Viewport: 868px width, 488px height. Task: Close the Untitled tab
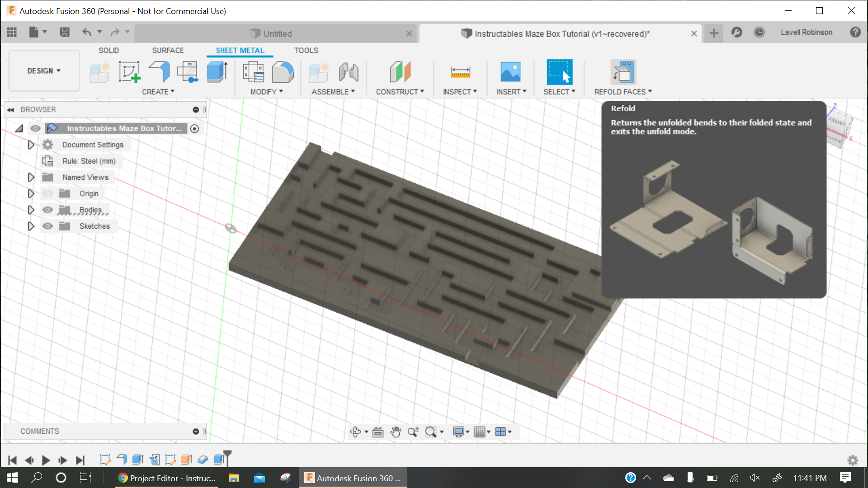click(409, 33)
